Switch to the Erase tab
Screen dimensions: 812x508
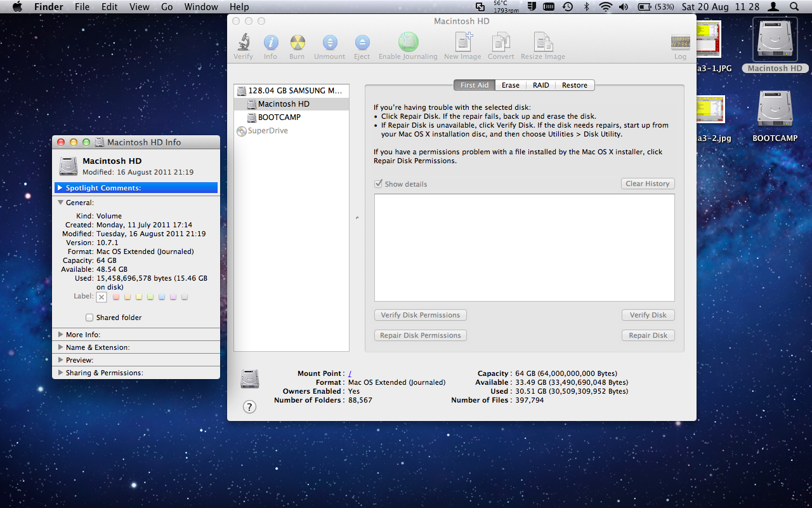511,85
